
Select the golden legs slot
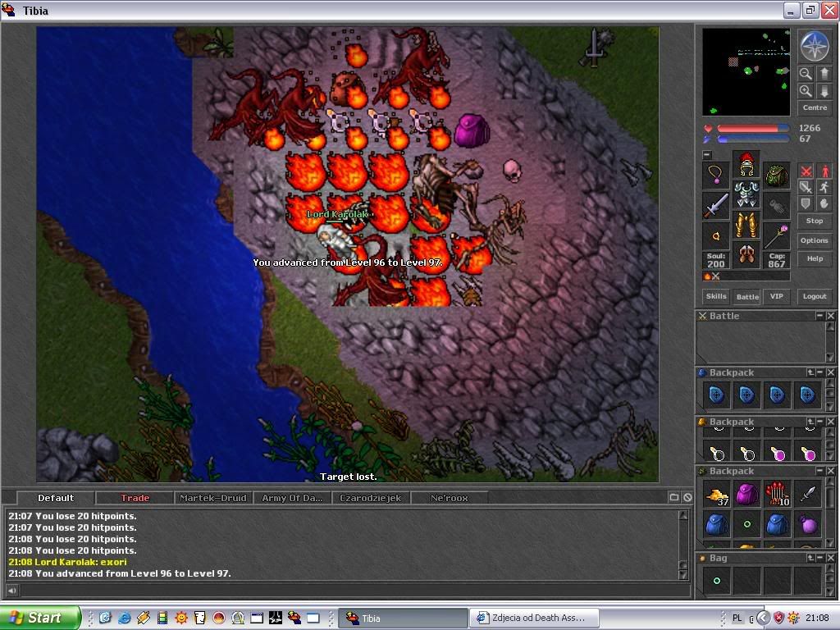pyautogui.click(x=746, y=225)
